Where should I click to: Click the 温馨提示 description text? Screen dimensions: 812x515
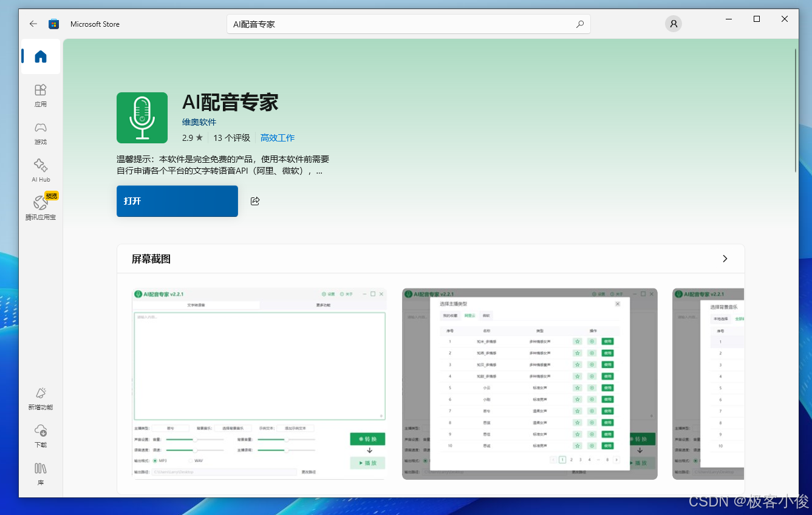tap(223, 165)
